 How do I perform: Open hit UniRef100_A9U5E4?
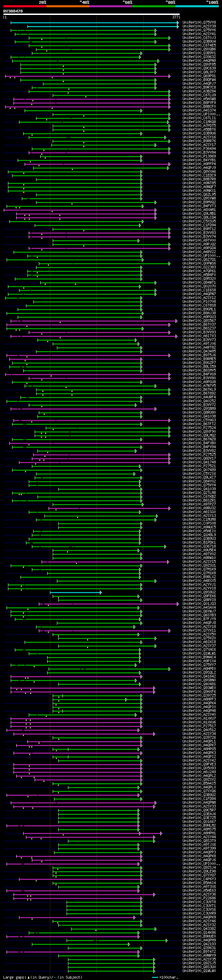199,550
